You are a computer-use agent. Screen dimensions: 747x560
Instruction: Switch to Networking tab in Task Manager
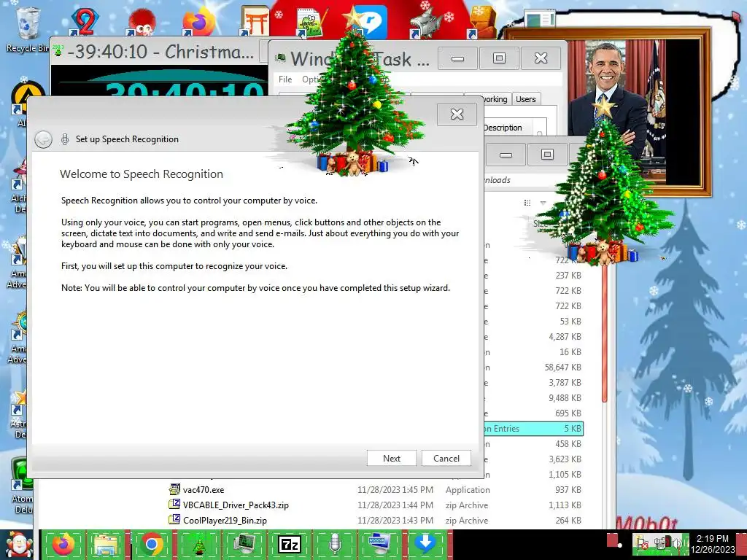click(x=494, y=99)
